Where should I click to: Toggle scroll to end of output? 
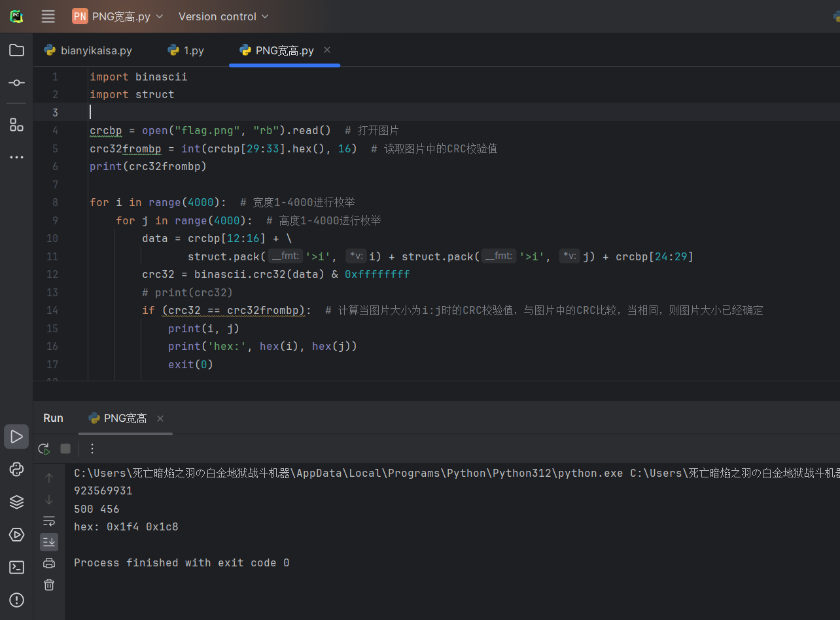pyautogui.click(x=49, y=542)
